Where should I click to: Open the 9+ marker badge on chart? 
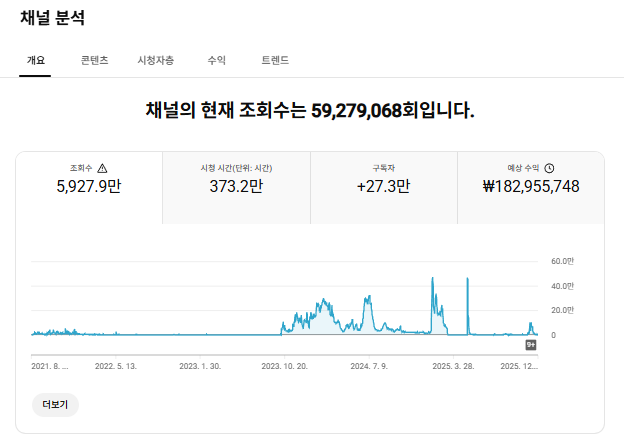(x=532, y=345)
